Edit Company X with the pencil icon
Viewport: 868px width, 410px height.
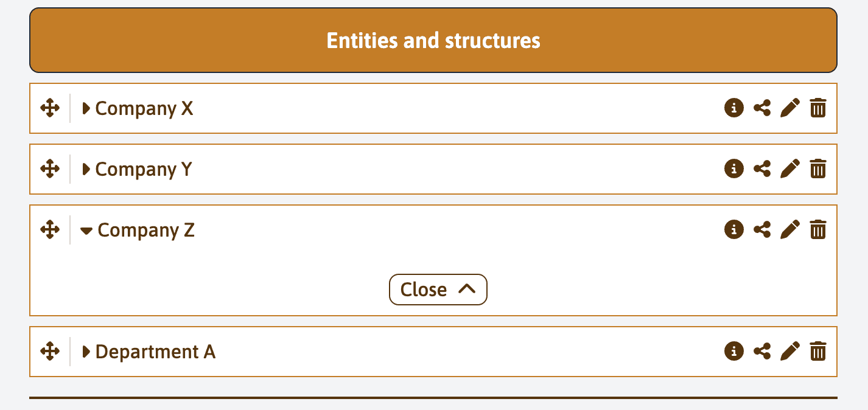pyautogui.click(x=790, y=108)
